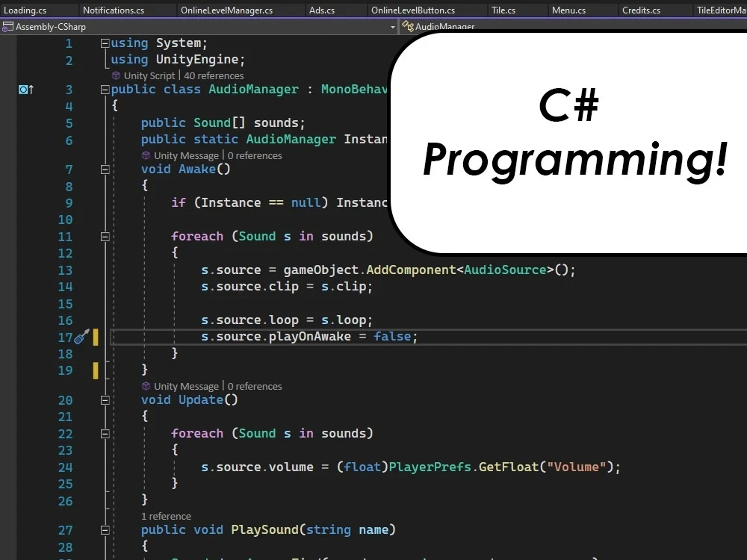The height and width of the screenshot is (560, 747).
Task: Collapse the using directives block at line 1
Action: click(105, 43)
